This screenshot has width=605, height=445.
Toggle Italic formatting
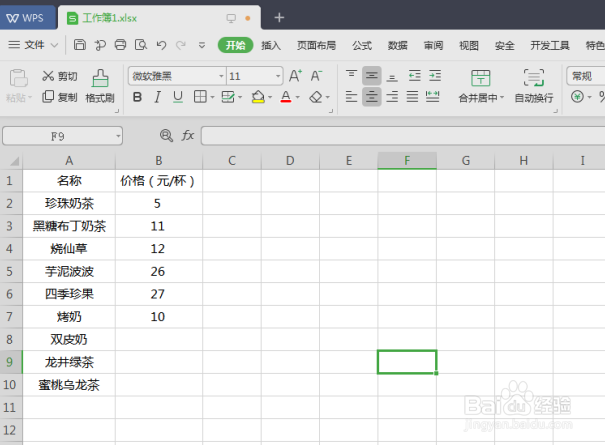coord(157,97)
